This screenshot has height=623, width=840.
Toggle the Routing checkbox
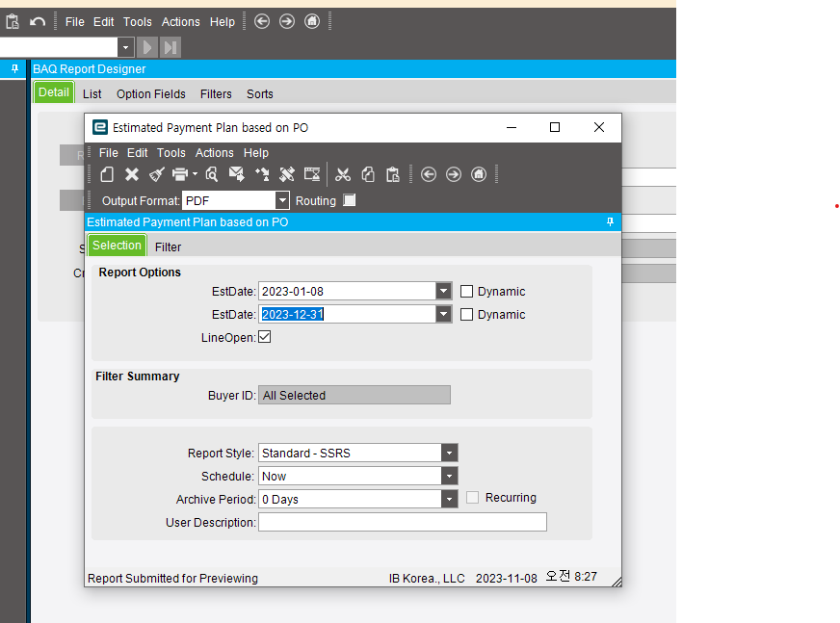350,200
